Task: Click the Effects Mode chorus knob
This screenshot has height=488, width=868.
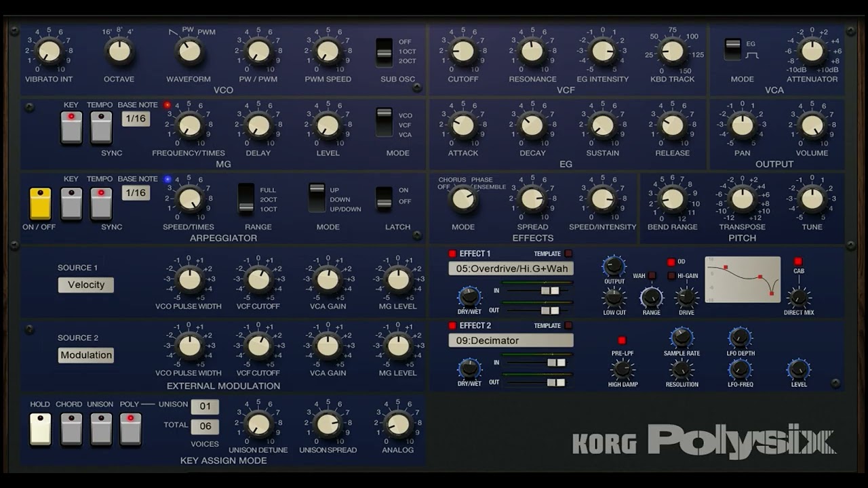Action: [x=463, y=199]
